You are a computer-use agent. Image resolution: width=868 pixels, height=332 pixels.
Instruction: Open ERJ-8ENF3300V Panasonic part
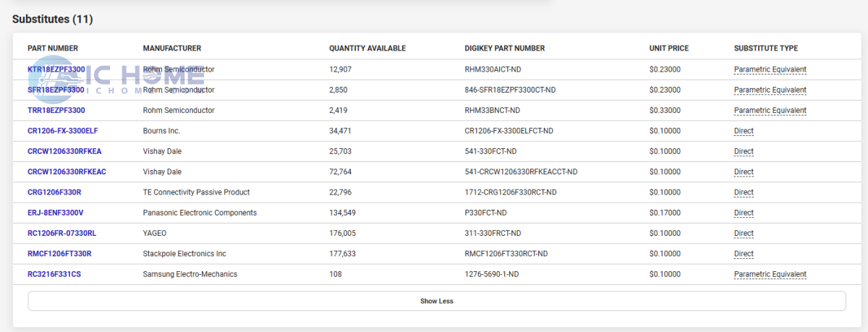55,213
